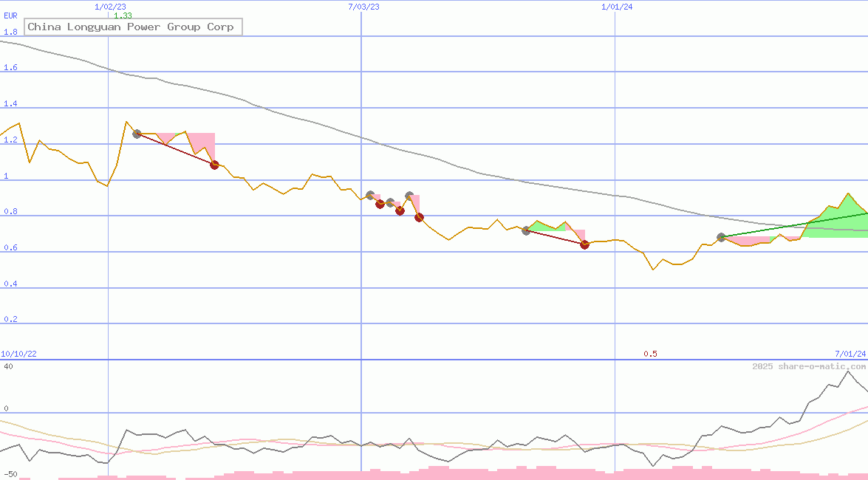Viewport: 868px width, 480px height.
Task: Click the red 0.5 low price label
Action: 650,354
